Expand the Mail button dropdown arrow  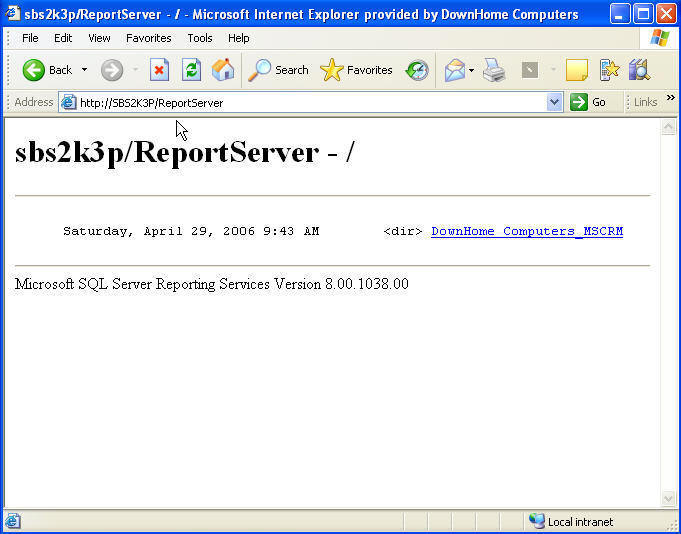pyautogui.click(x=471, y=70)
